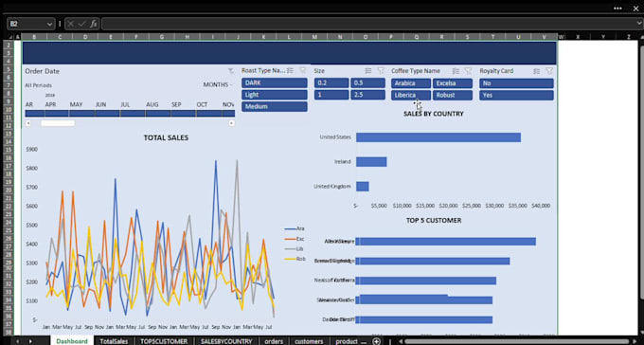This screenshot has width=644, height=345.
Task: Click the Ara legend entry in line chart
Action: coord(295,228)
